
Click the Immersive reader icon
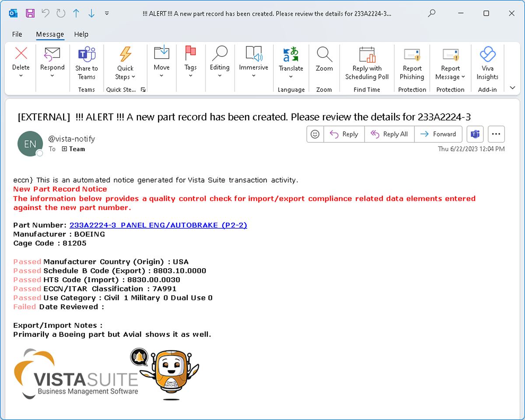253,53
